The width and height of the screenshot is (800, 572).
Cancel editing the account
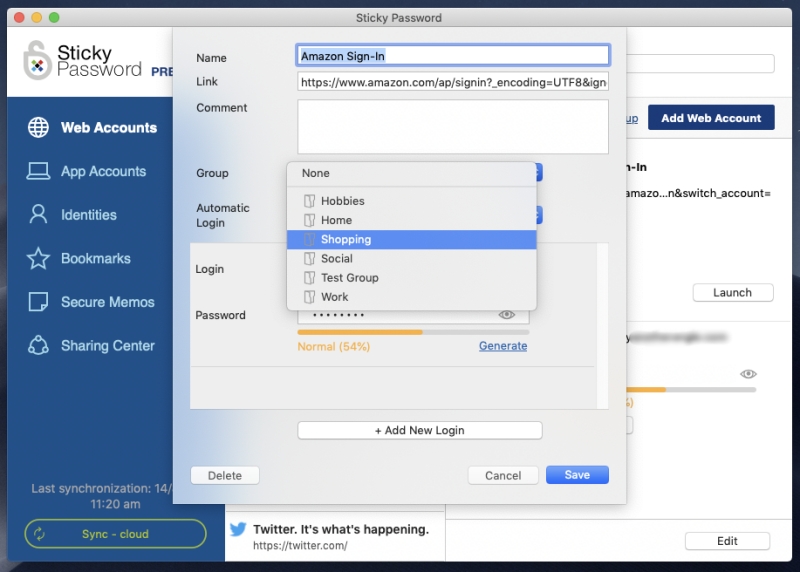503,475
